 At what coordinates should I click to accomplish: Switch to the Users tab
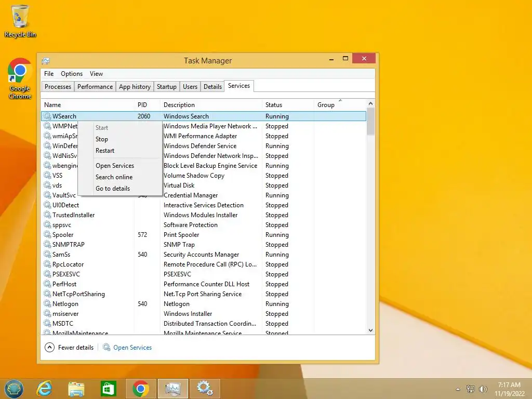click(x=190, y=87)
